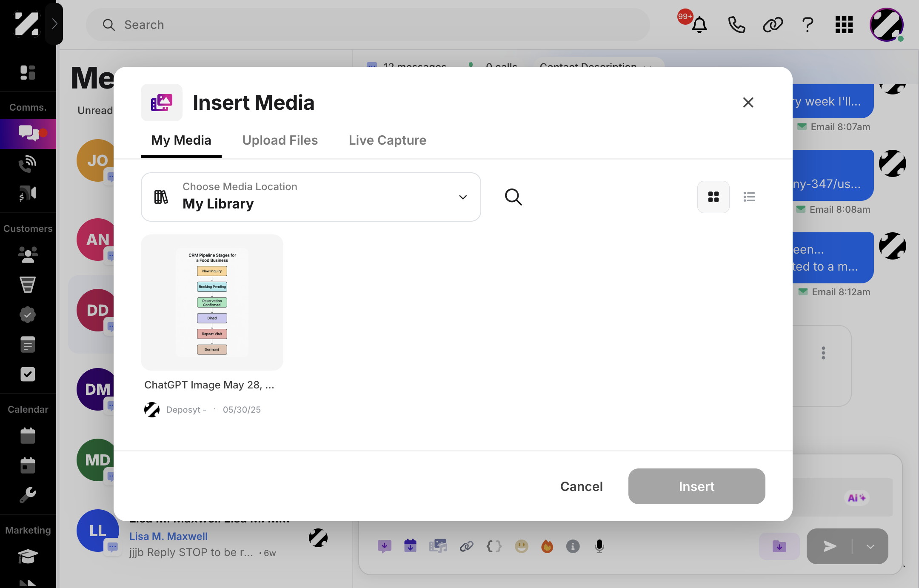Open the calls icon in sidebar

[28, 163]
